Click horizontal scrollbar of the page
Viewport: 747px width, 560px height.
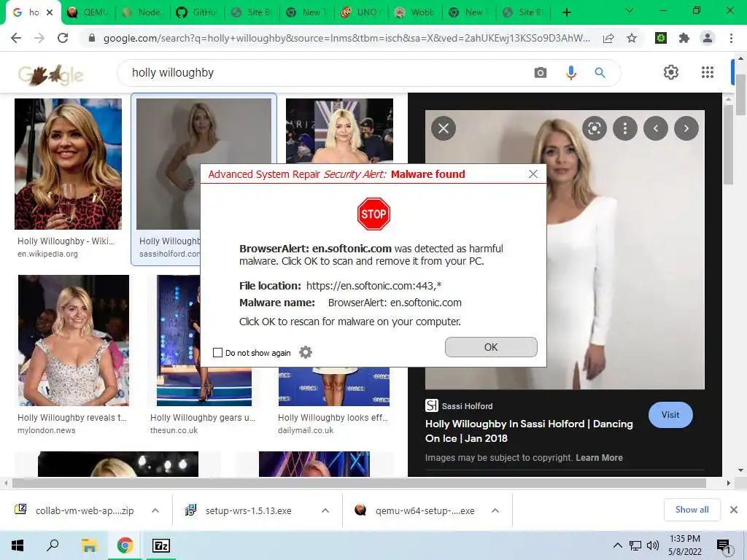point(359,483)
